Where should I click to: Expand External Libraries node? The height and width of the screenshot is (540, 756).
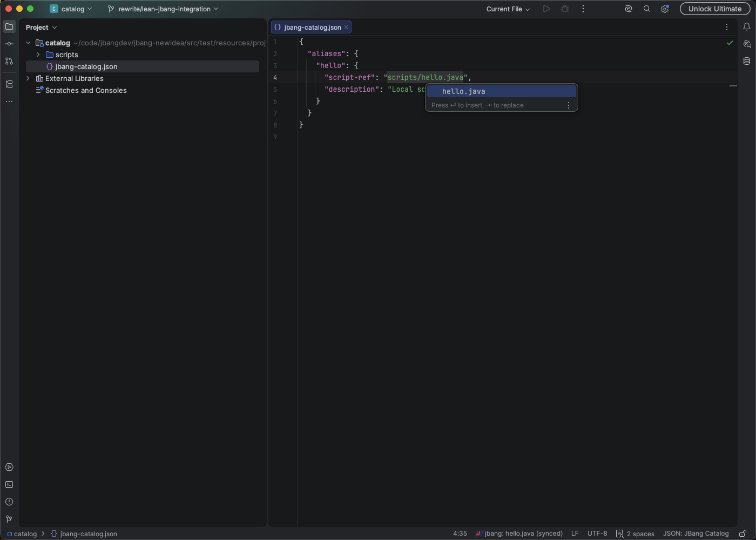click(28, 78)
